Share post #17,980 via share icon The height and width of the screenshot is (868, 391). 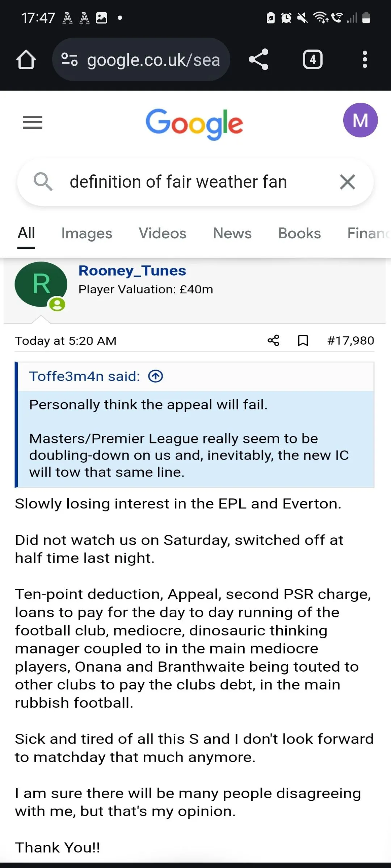[273, 340]
